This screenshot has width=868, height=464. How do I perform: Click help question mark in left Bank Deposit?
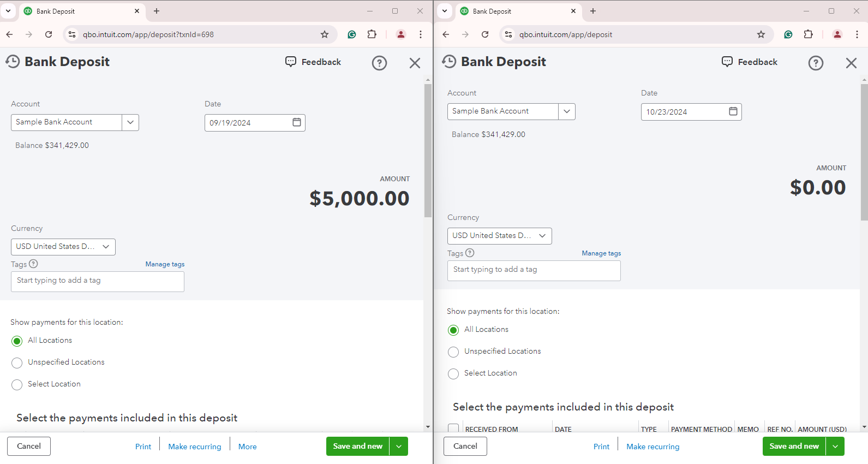click(x=379, y=63)
